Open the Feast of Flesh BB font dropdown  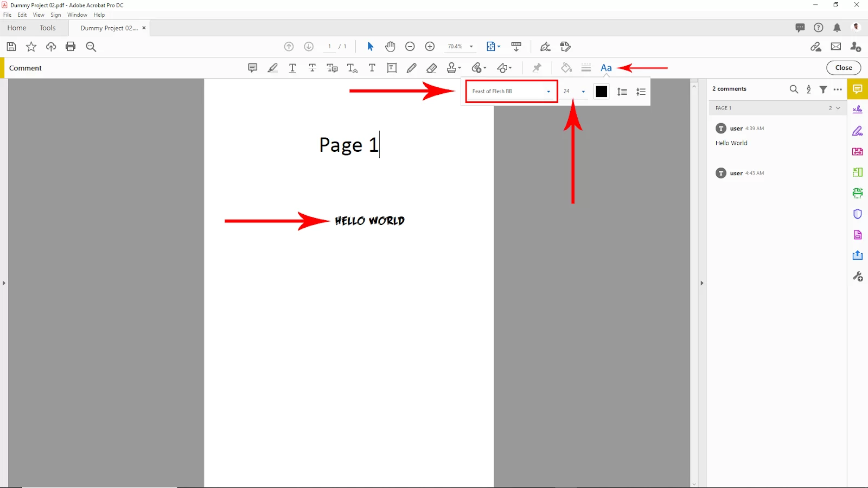coord(512,91)
